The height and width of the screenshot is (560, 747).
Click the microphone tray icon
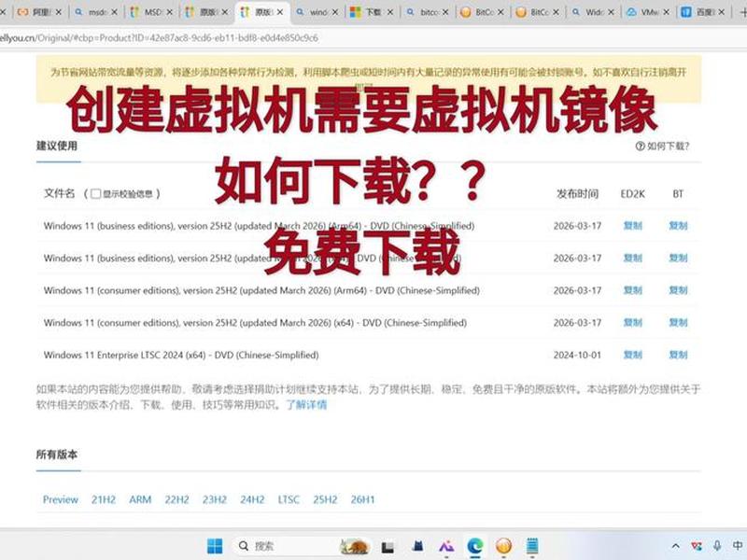click(x=717, y=546)
